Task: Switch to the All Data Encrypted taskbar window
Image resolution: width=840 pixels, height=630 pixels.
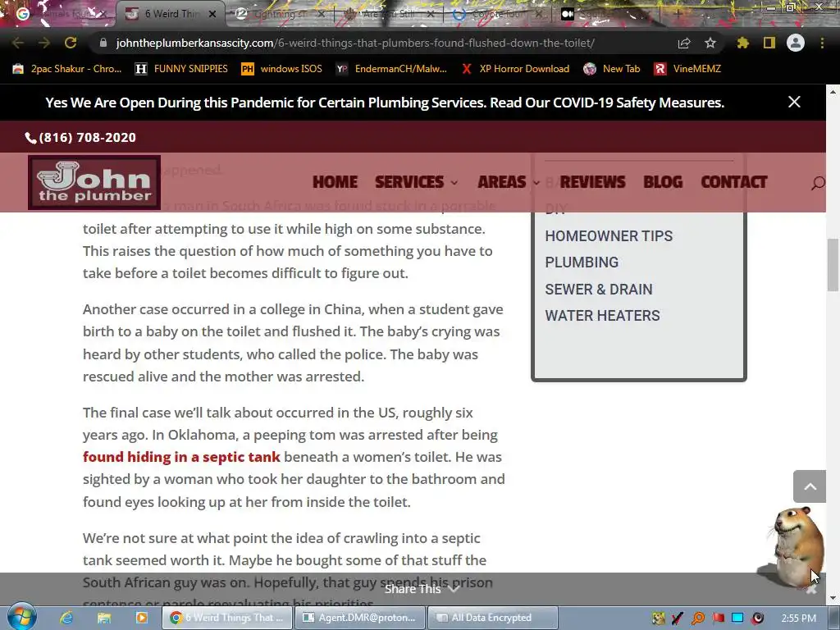Action: 493,618
